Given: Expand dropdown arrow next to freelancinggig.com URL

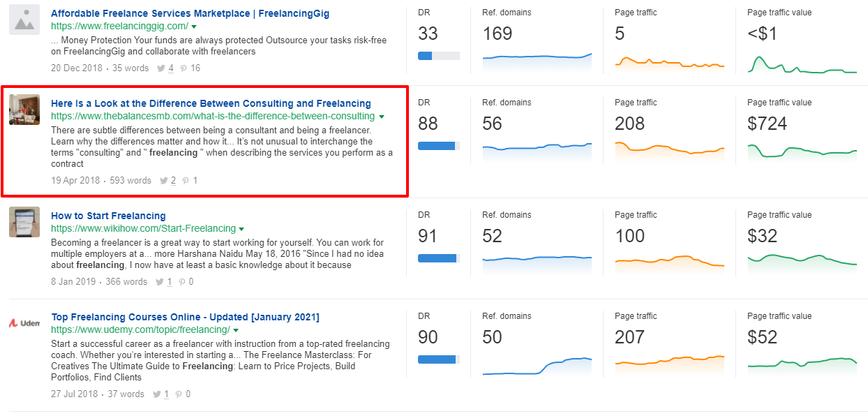Looking at the screenshot, I should pyautogui.click(x=194, y=27).
